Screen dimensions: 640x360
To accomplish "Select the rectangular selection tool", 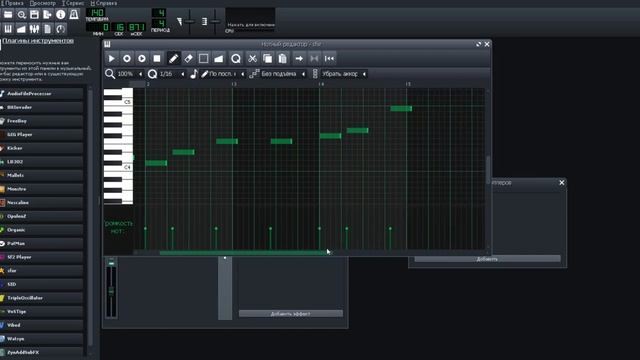I will (x=203, y=58).
